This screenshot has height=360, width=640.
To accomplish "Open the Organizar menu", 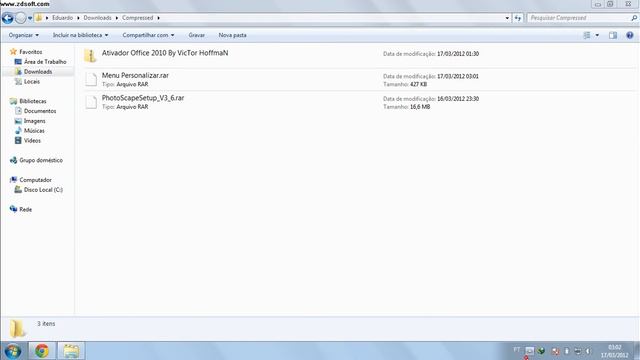I will pyautogui.click(x=24, y=35).
